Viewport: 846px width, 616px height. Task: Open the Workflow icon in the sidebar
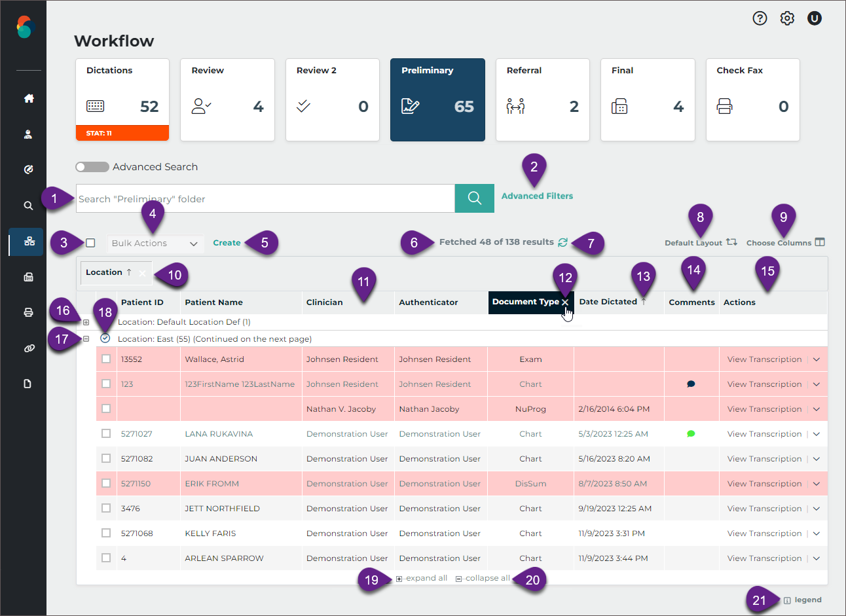(x=29, y=242)
